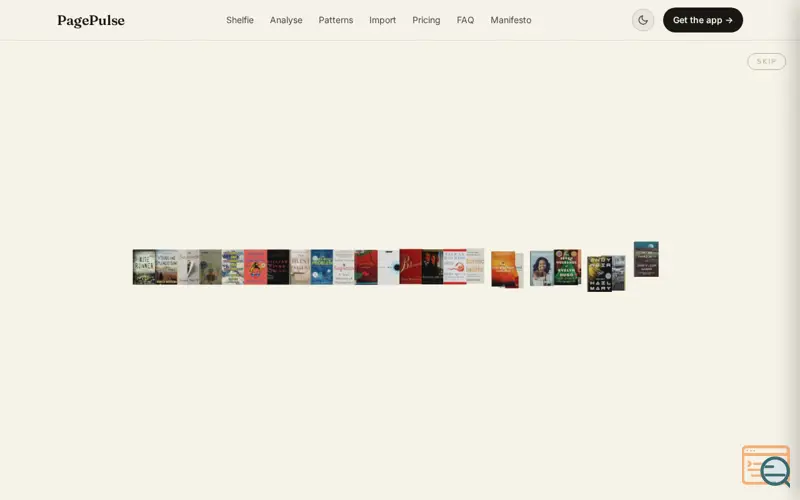The width and height of the screenshot is (800, 500).
Task: Open the Patterns nav item
Action: click(336, 20)
